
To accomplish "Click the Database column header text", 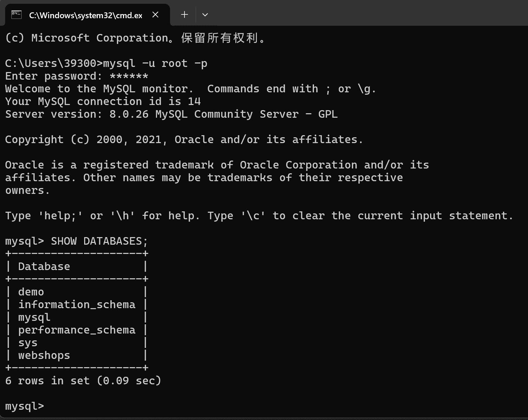I will coord(44,267).
